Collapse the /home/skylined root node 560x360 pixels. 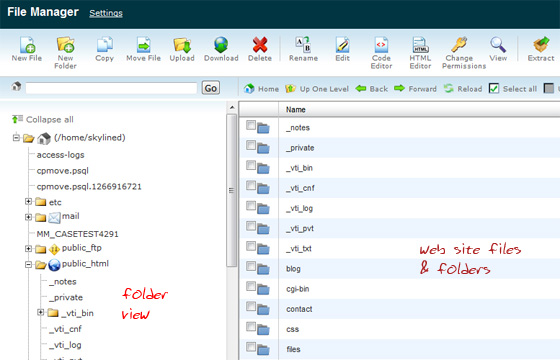tap(16, 138)
